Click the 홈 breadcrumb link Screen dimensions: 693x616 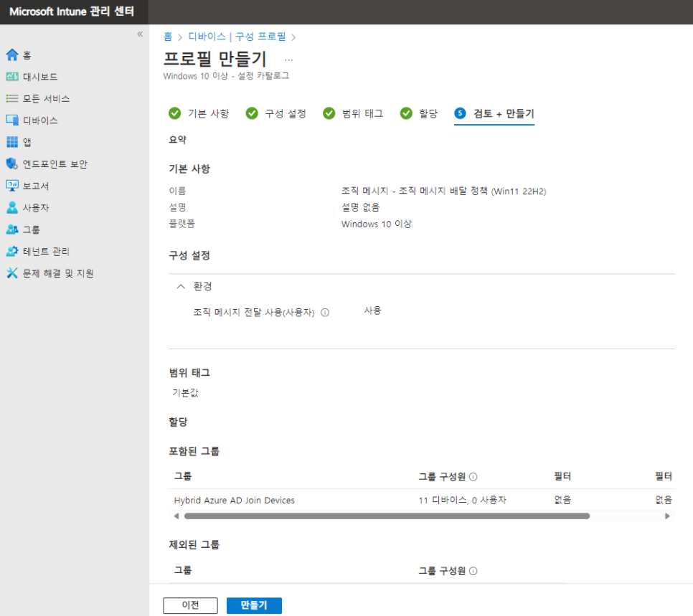pos(168,37)
